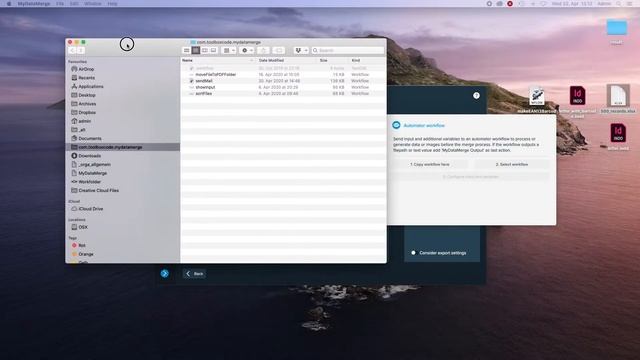Switch Finder to gallery view
The height and width of the screenshot is (360, 640).
(213, 50)
